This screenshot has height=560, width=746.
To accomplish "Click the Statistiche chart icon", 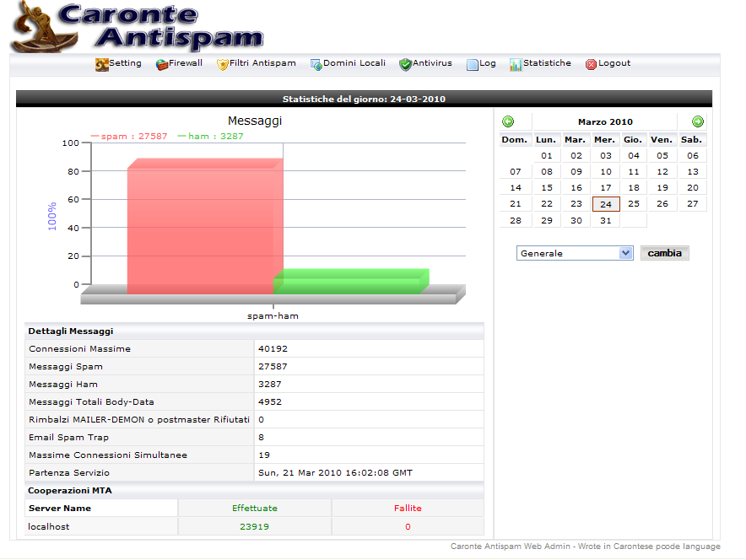I will tap(516, 65).
